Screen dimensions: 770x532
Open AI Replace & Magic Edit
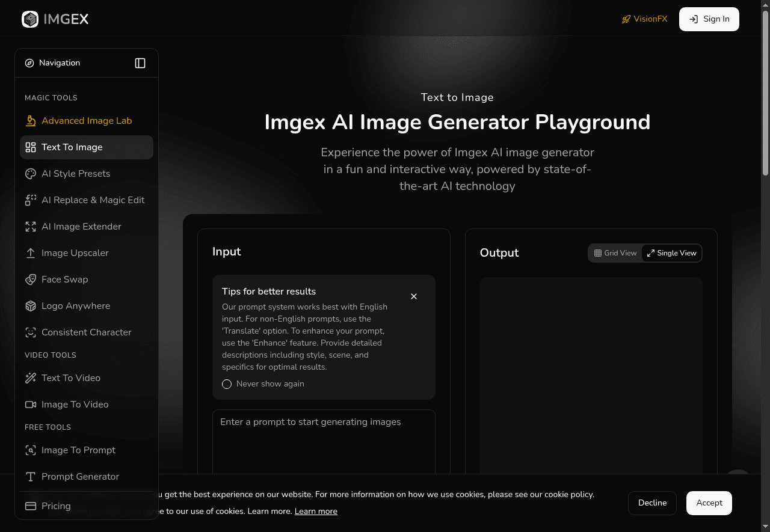[x=93, y=200]
